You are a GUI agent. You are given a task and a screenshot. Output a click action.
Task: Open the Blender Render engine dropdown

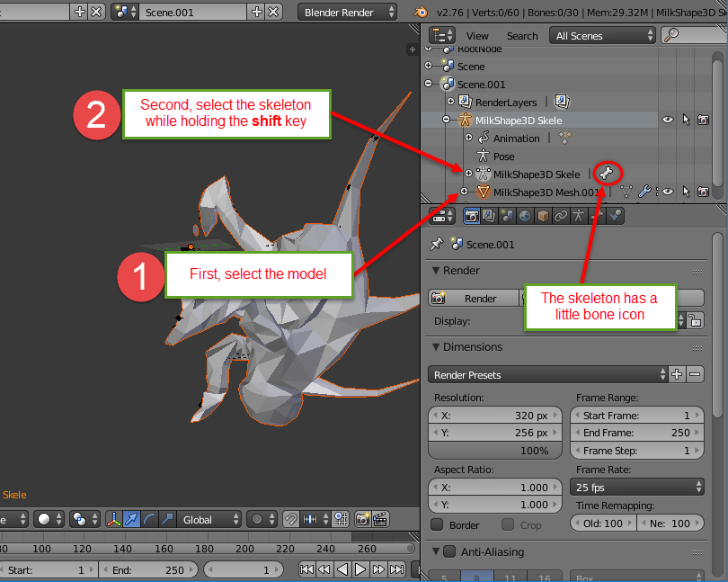tap(347, 12)
